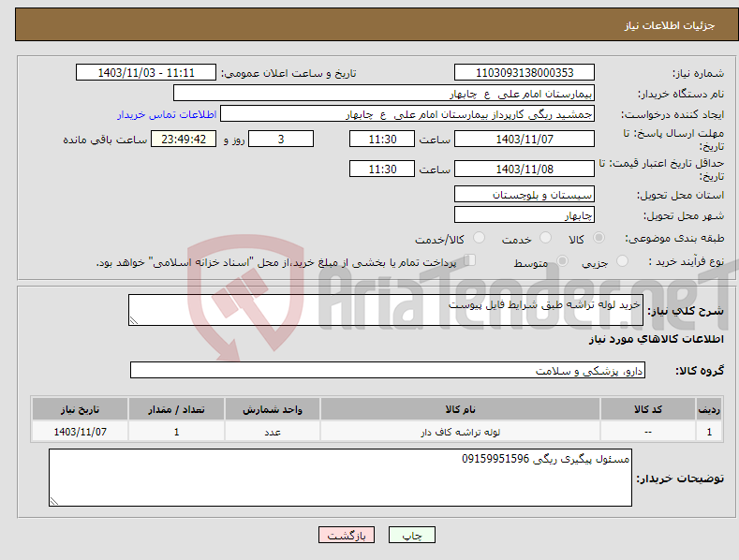Viewport: 739px width, 560px height.
Task: Click the need date cell 1403/11/07 in table
Action: pyautogui.click(x=80, y=432)
